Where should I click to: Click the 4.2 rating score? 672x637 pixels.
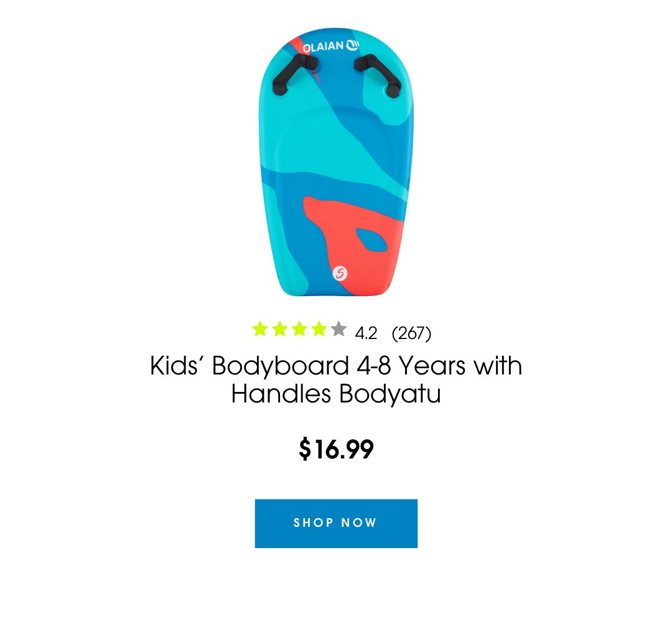pos(366,333)
